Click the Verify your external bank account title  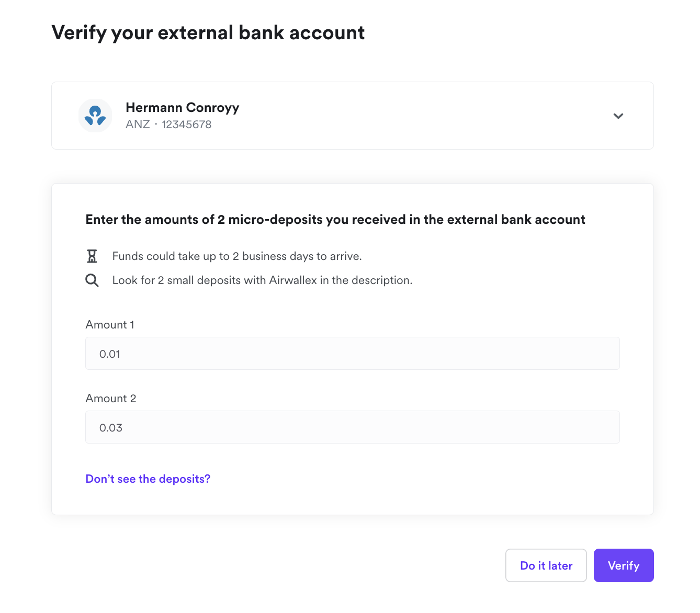tap(208, 32)
